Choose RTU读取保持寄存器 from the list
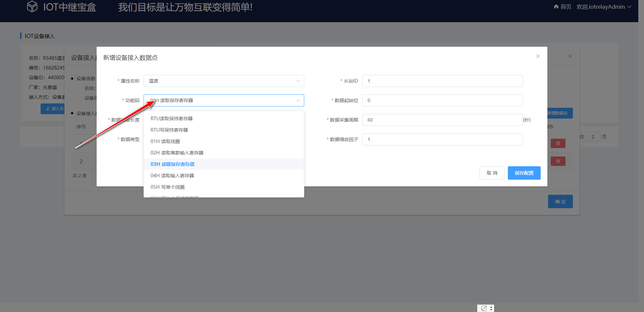 (x=171, y=118)
